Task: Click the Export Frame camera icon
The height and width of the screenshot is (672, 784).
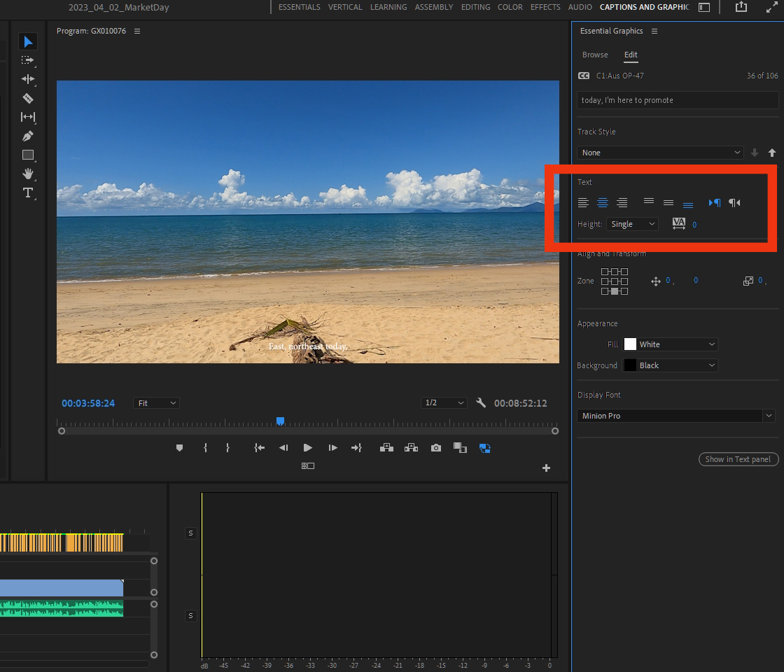Action: (436, 448)
